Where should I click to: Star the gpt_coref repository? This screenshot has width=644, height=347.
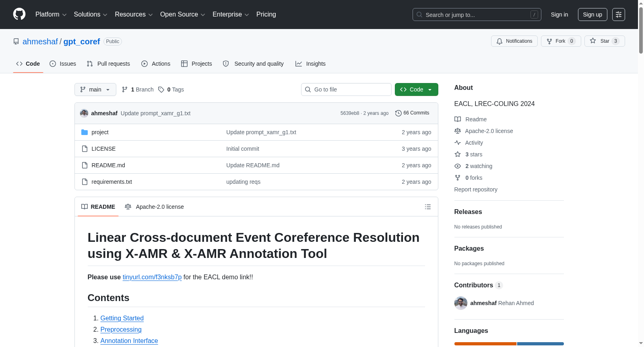click(x=604, y=41)
